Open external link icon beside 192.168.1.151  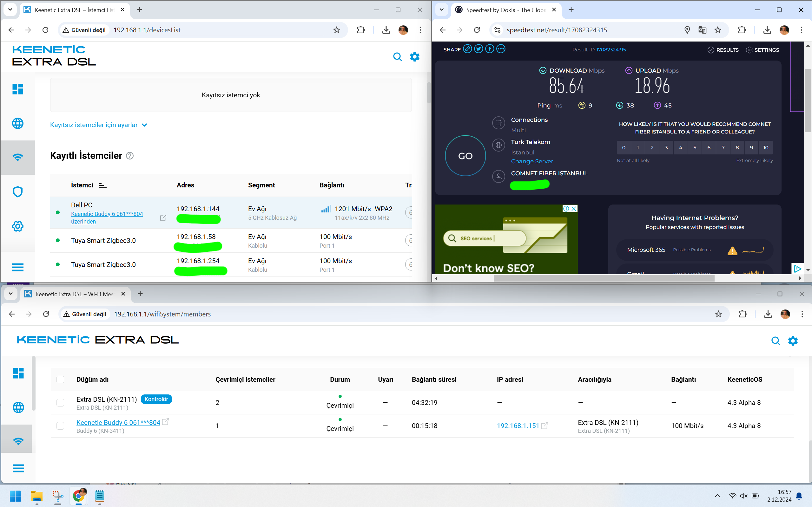545,426
